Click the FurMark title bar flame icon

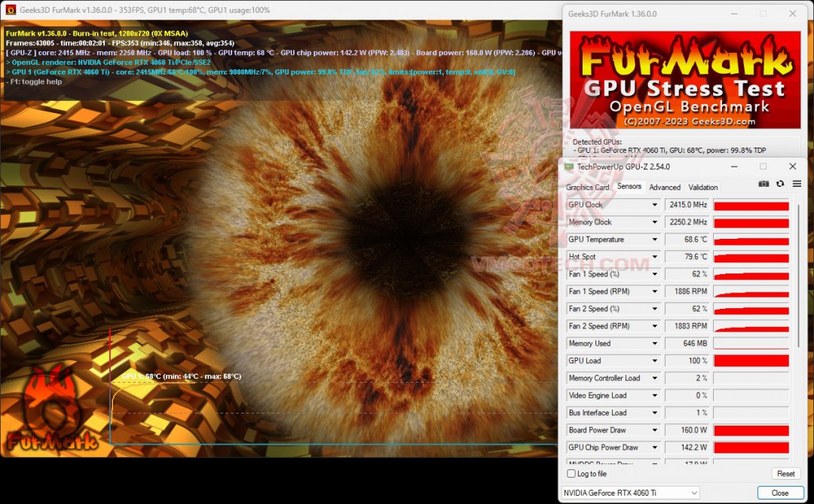(10, 10)
